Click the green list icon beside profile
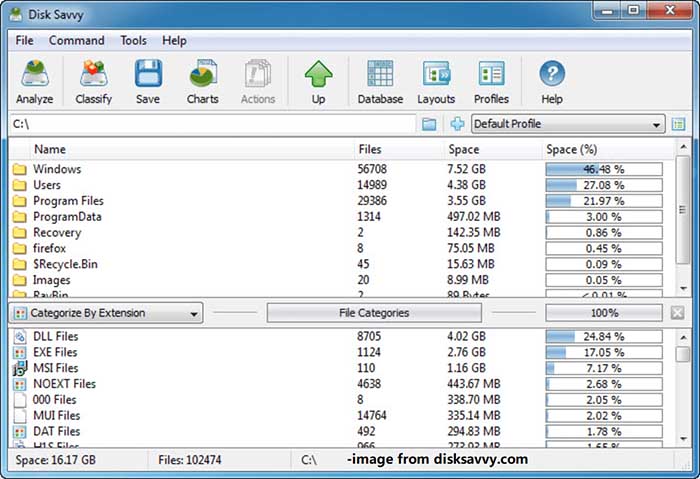This screenshot has width=700, height=479. [679, 124]
